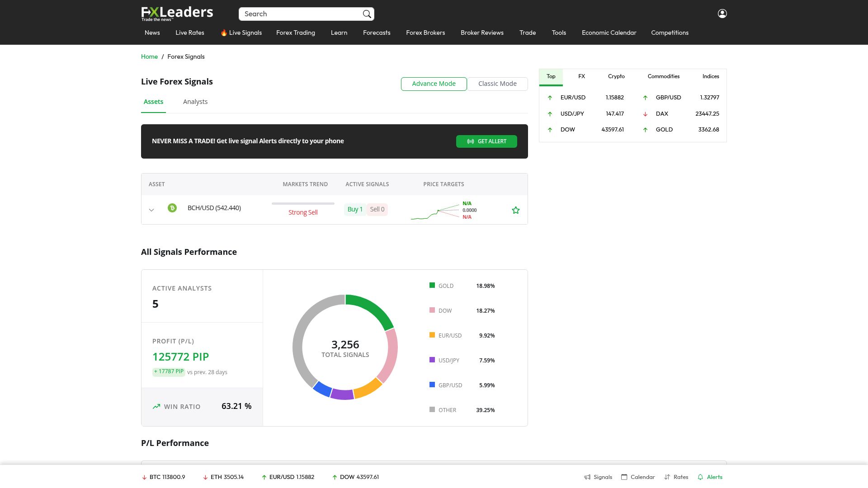Screen dimensions: 868x488
Task: Click the gray OTHER legend swatch
Action: (x=432, y=410)
